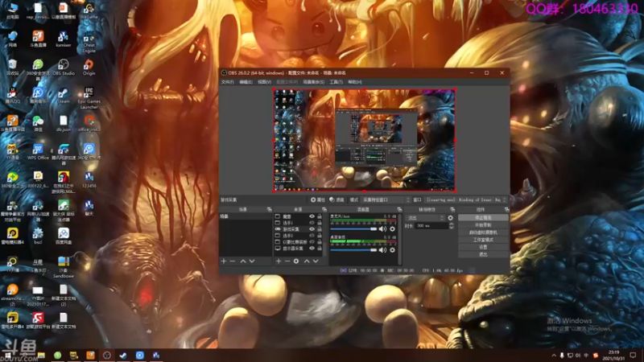Toggle visibility eye of 选手2 source

click(312, 236)
